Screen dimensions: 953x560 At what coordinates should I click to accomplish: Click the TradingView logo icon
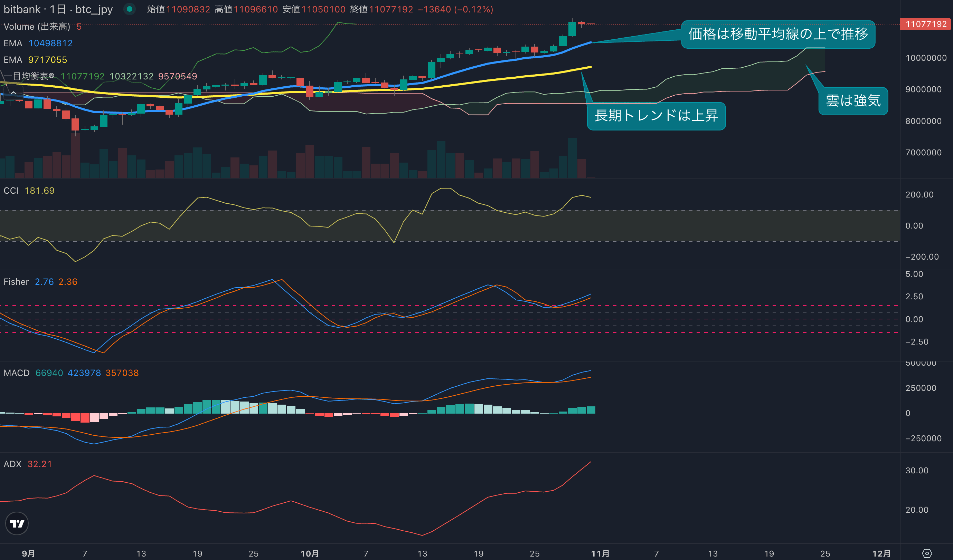pyautogui.click(x=17, y=523)
